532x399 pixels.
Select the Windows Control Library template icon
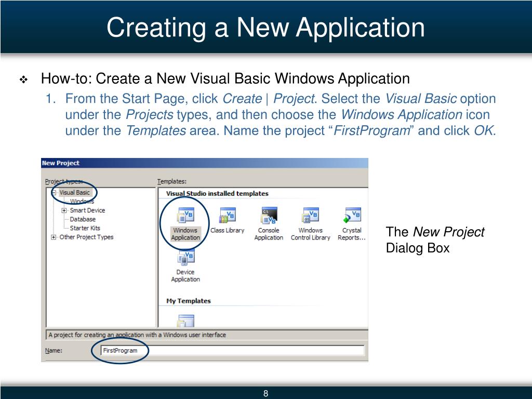click(311, 215)
